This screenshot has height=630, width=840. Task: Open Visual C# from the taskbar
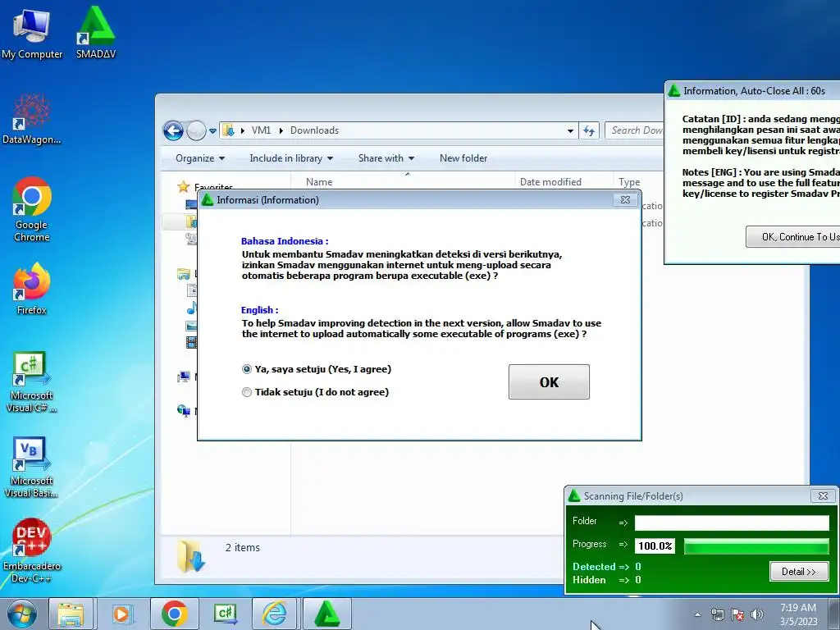point(225,614)
